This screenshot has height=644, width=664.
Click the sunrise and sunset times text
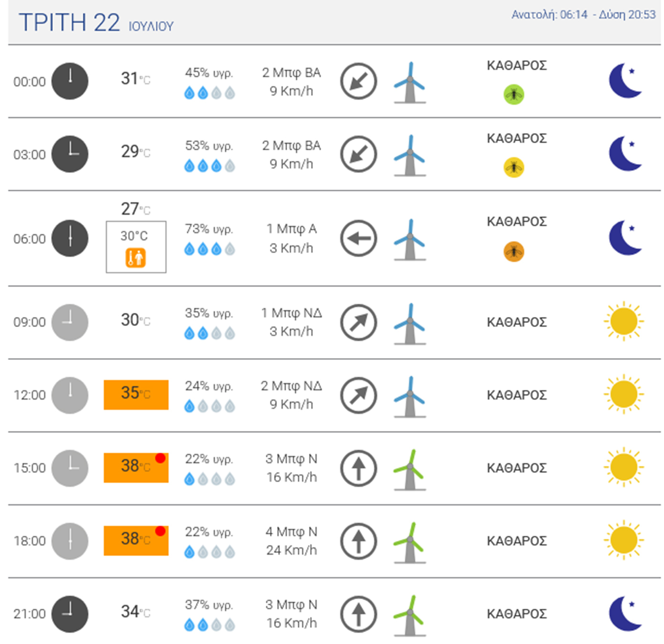(583, 15)
